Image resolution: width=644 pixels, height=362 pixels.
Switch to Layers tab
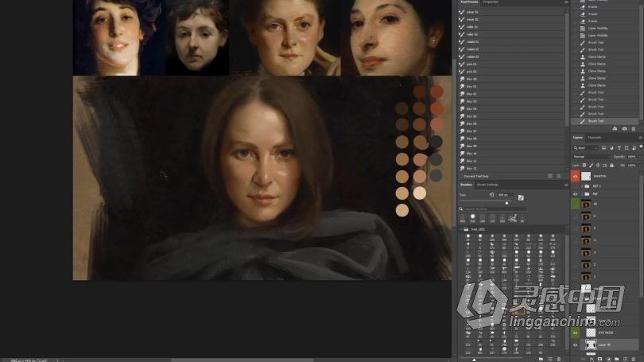coord(578,137)
